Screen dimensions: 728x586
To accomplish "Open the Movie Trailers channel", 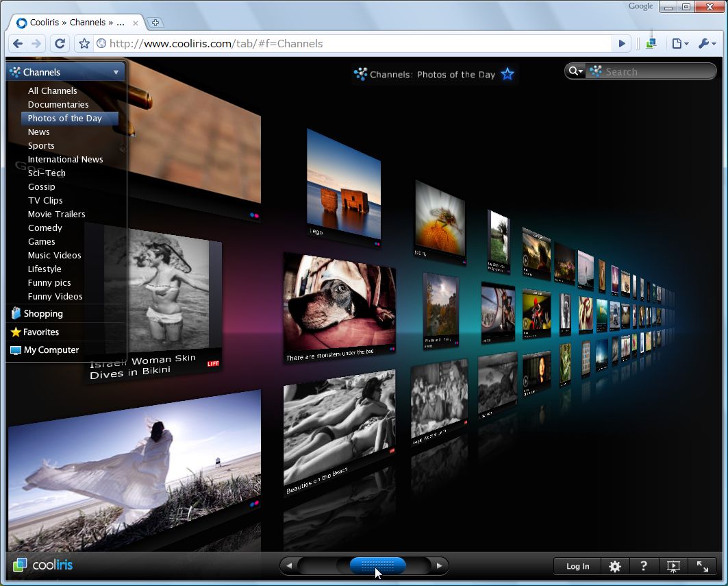I will [57, 215].
